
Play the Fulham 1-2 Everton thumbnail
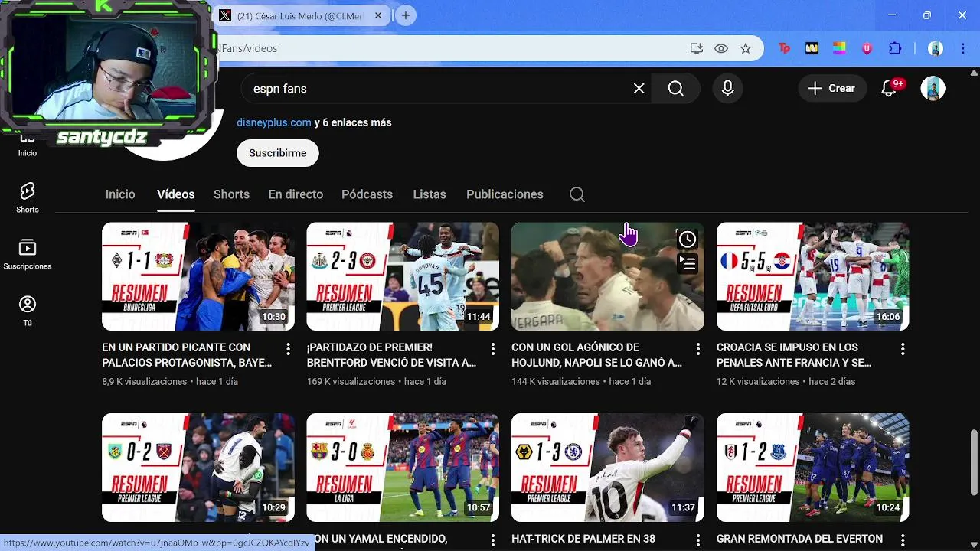pyautogui.click(x=813, y=468)
